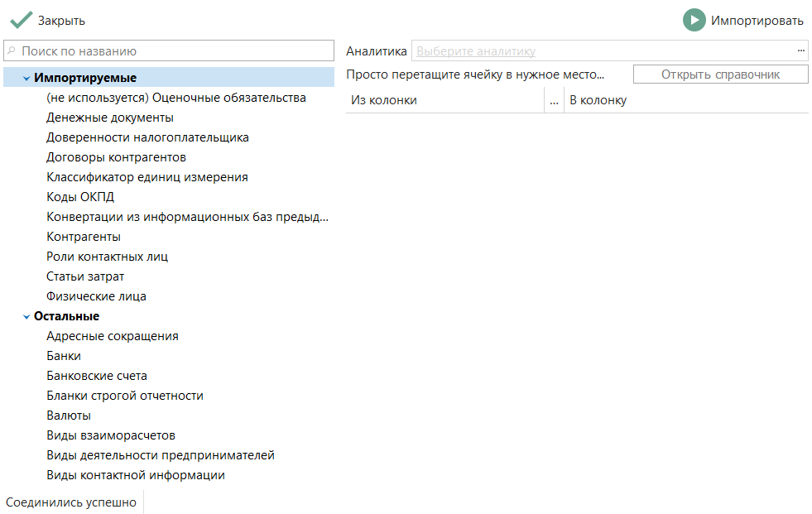Select Физические лица in the list
The image size is (812, 514).
tap(96, 296)
